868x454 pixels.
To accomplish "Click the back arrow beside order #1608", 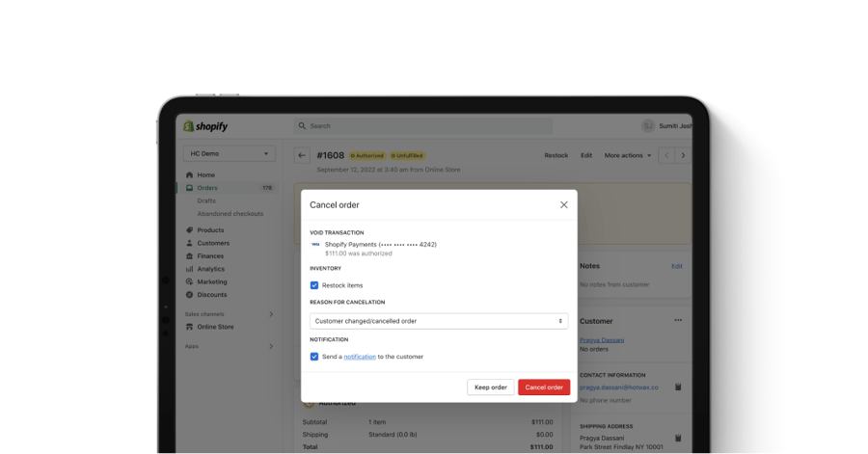I will [302, 155].
